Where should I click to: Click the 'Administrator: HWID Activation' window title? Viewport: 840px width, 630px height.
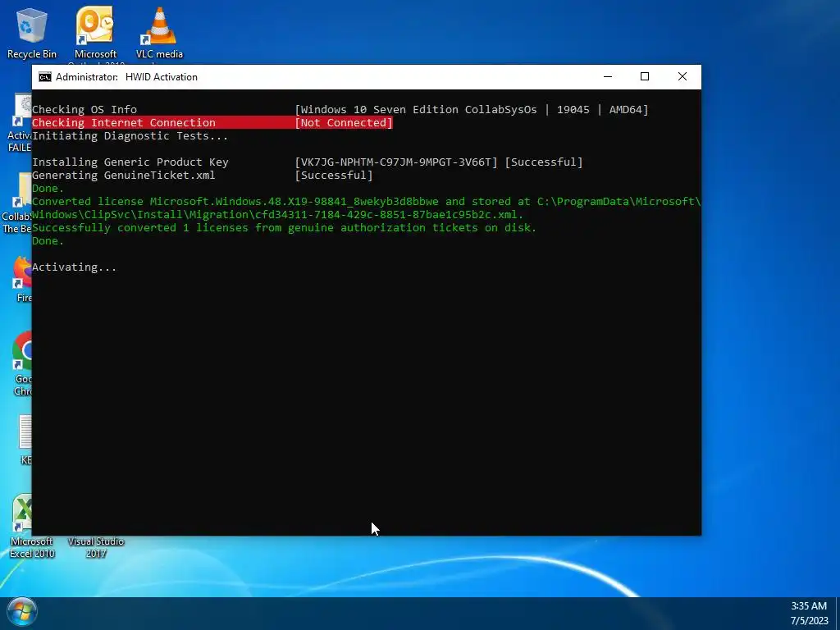pos(126,76)
